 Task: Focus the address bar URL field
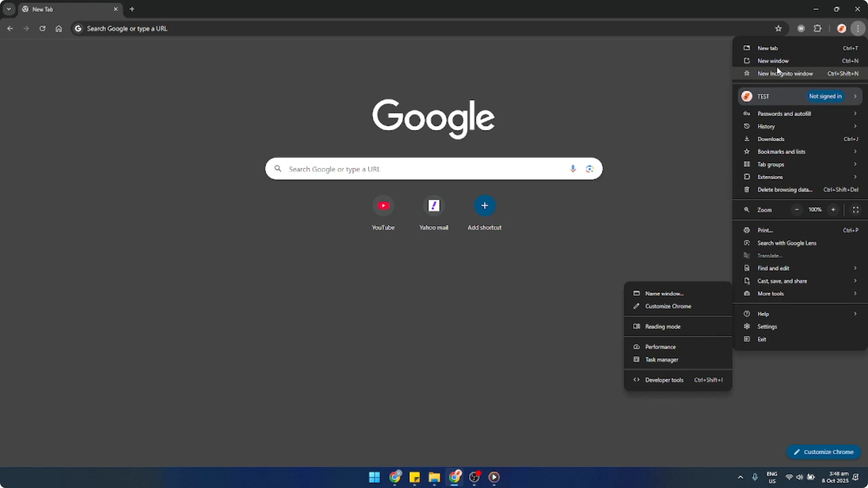430,29
